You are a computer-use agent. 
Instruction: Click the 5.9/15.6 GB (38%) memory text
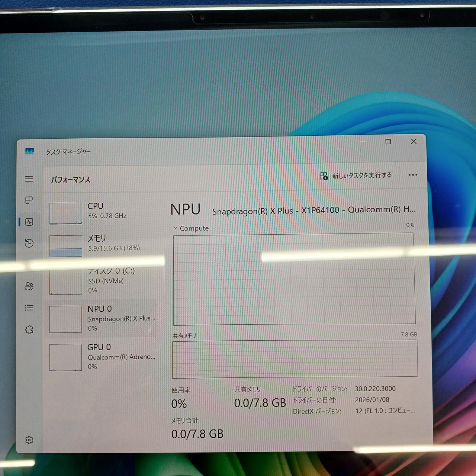(114, 248)
